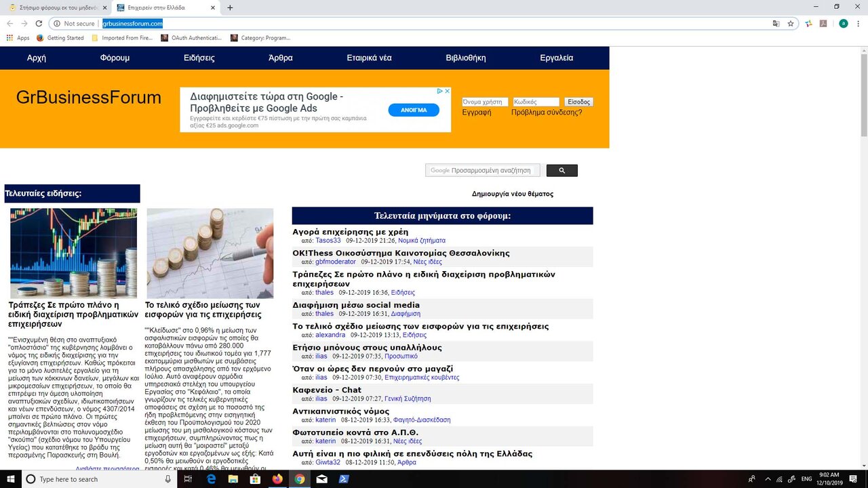The width and height of the screenshot is (868, 488).
Task: Focus the Όνομα χρήστη username field
Action: (485, 102)
